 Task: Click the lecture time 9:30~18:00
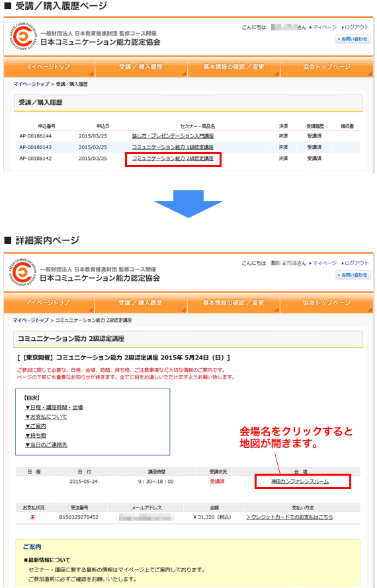click(156, 482)
